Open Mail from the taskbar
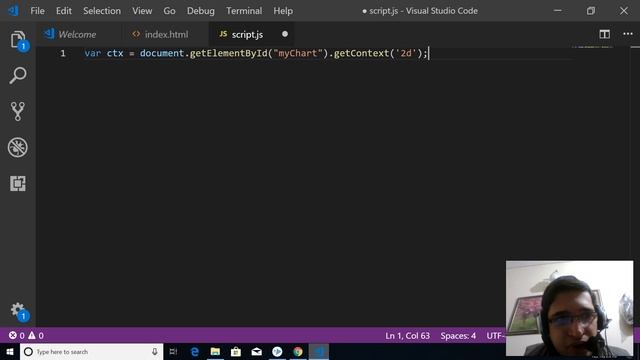This screenshot has width=640, height=360. 257,352
